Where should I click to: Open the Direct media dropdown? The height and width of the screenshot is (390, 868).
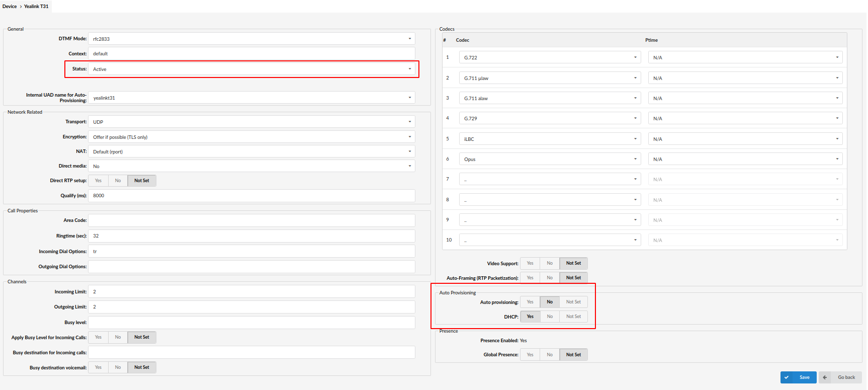(x=251, y=166)
